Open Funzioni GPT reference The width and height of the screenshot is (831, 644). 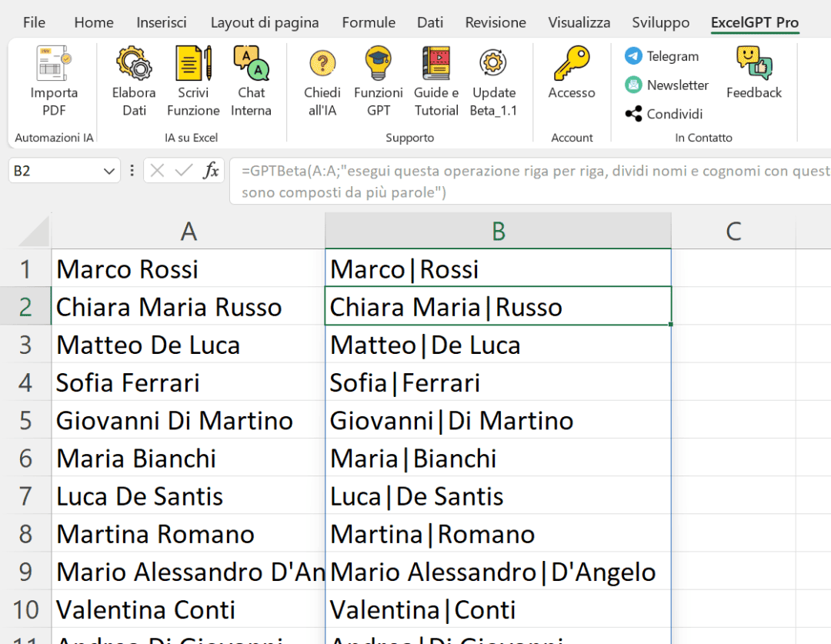click(x=379, y=64)
